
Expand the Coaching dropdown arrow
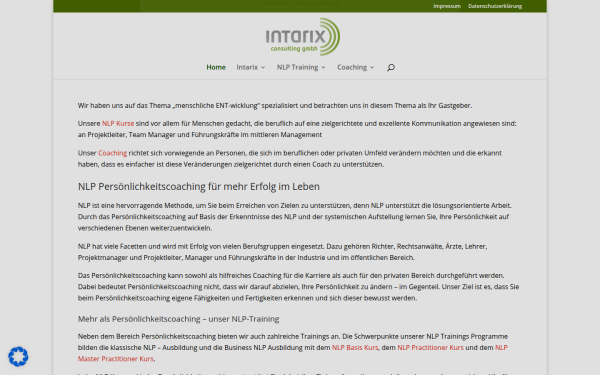point(372,67)
